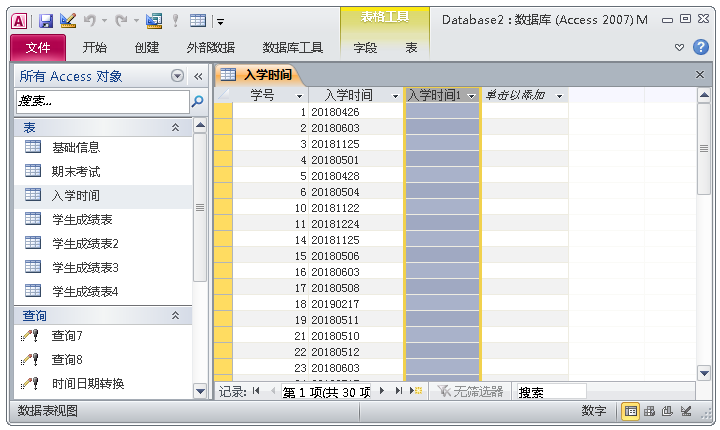Open the 数据库工具 ribbon tab

click(293, 47)
